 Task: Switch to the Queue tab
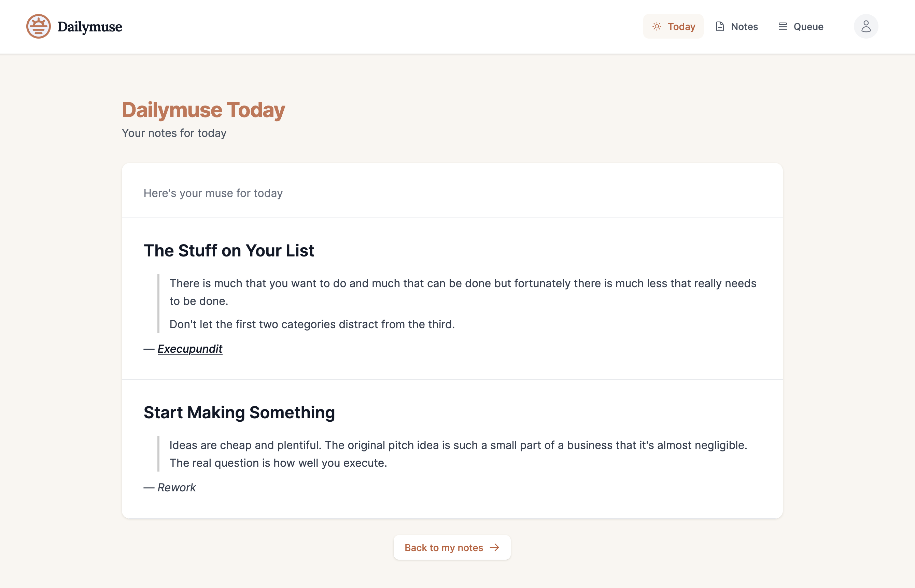coord(801,26)
